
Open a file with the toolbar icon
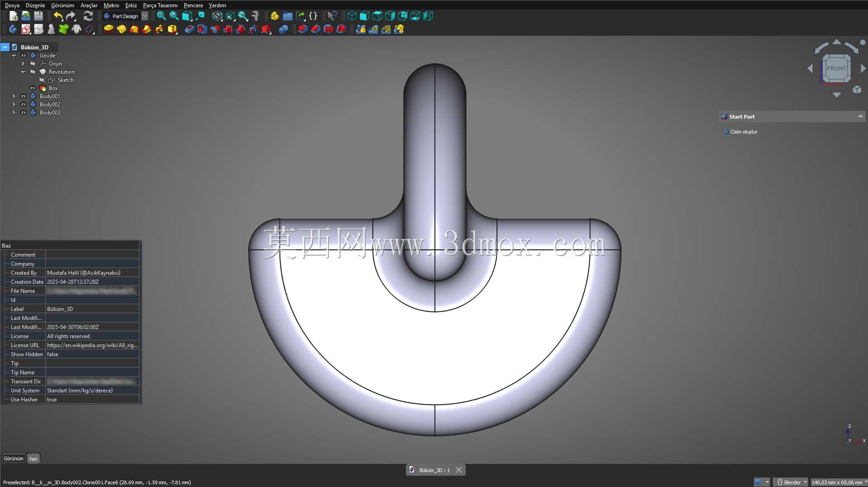pyautogui.click(x=26, y=16)
